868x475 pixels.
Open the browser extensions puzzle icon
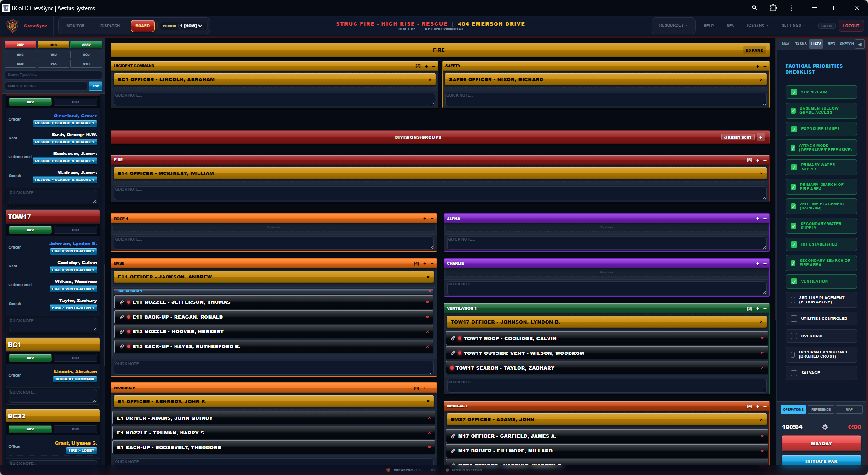point(773,8)
